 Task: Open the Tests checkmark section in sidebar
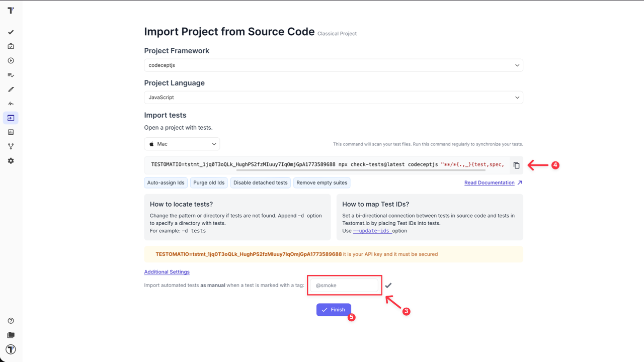tap(11, 32)
